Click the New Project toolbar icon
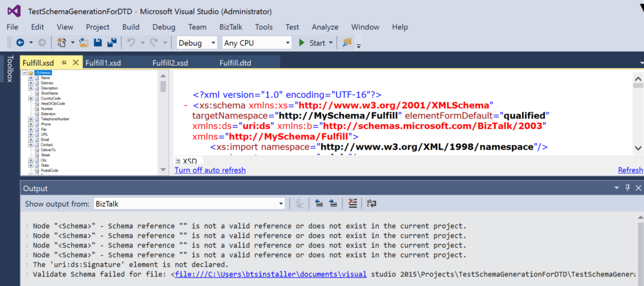Viewport: 644px width, 286px height. click(62, 42)
